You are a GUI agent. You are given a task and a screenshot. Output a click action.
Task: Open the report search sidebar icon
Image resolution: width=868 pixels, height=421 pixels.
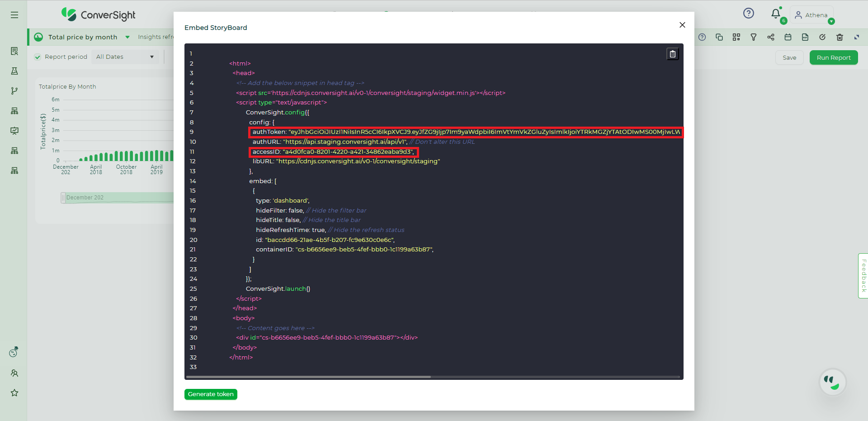tap(14, 51)
